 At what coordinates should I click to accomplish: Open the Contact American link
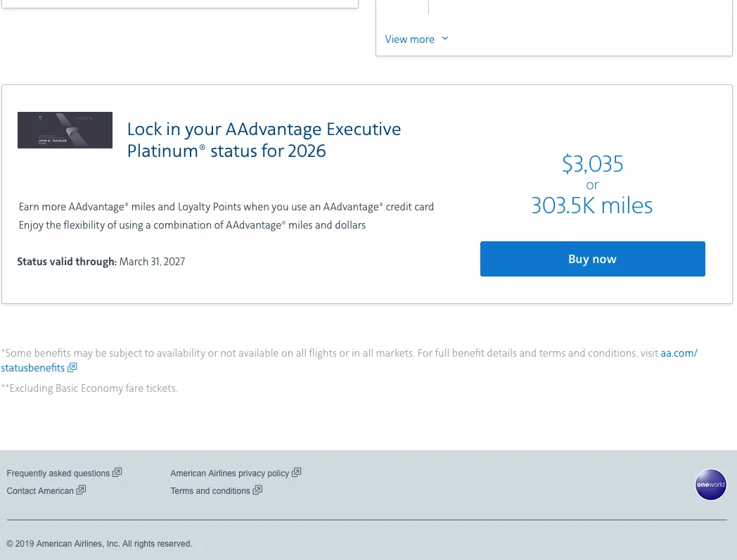click(40, 491)
